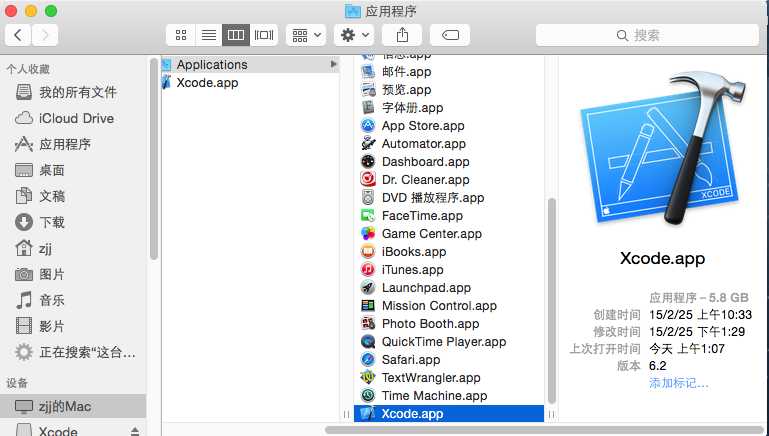Select Mission Control.app in the list
This screenshot has height=436, width=769.
pyautogui.click(x=449, y=306)
